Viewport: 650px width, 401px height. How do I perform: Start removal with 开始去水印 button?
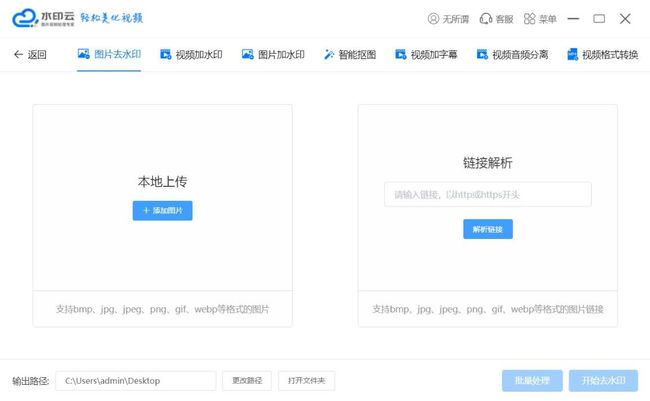pos(602,381)
